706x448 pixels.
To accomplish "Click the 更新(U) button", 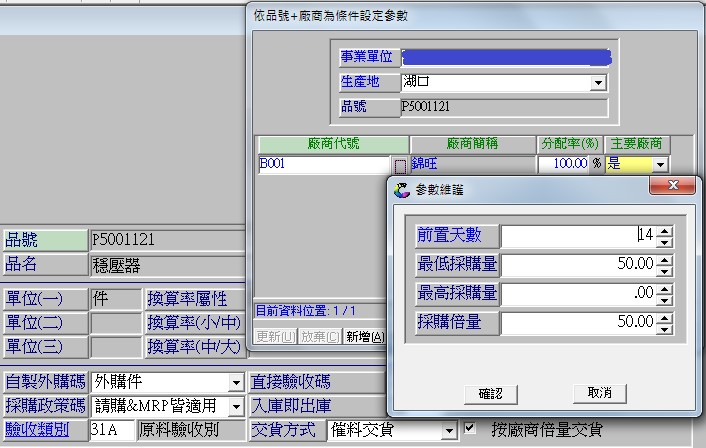I will 276,337.
